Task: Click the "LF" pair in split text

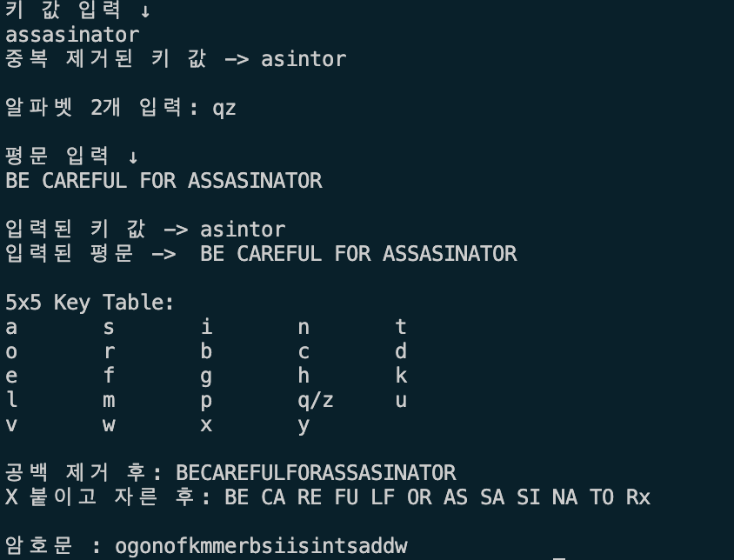Action: pos(383,497)
